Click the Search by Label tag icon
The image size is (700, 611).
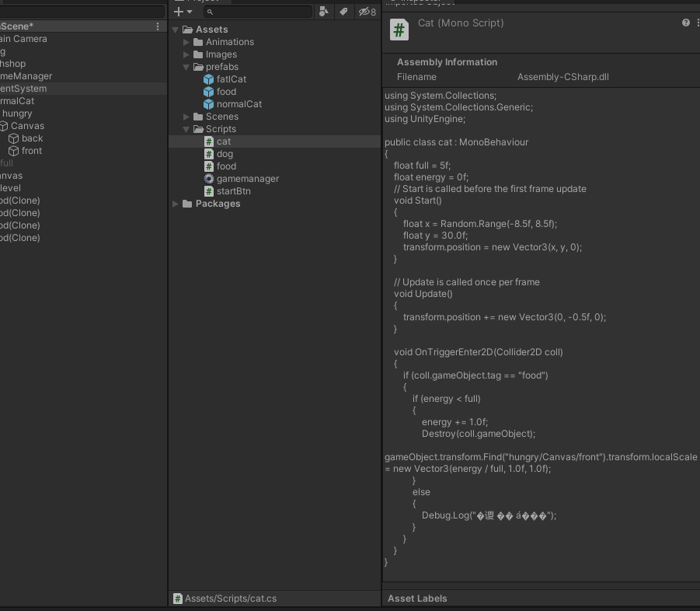(343, 12)
